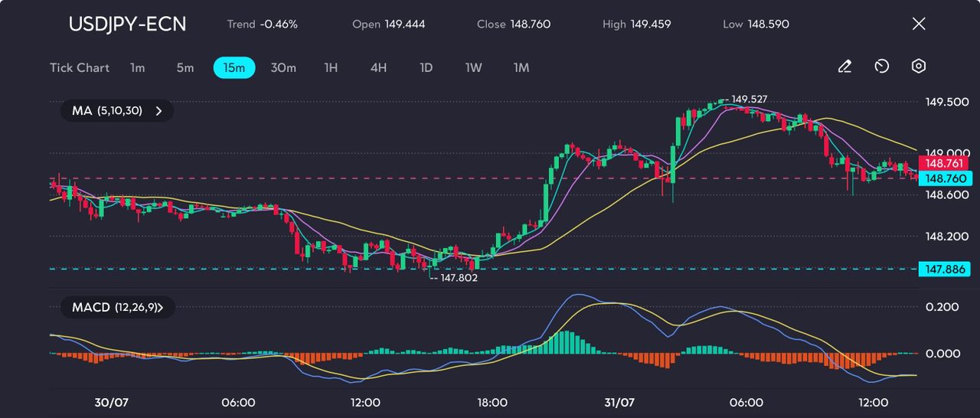Click the red 148.761 price tag
The image size is (980, 418).
tap(946, 163)
